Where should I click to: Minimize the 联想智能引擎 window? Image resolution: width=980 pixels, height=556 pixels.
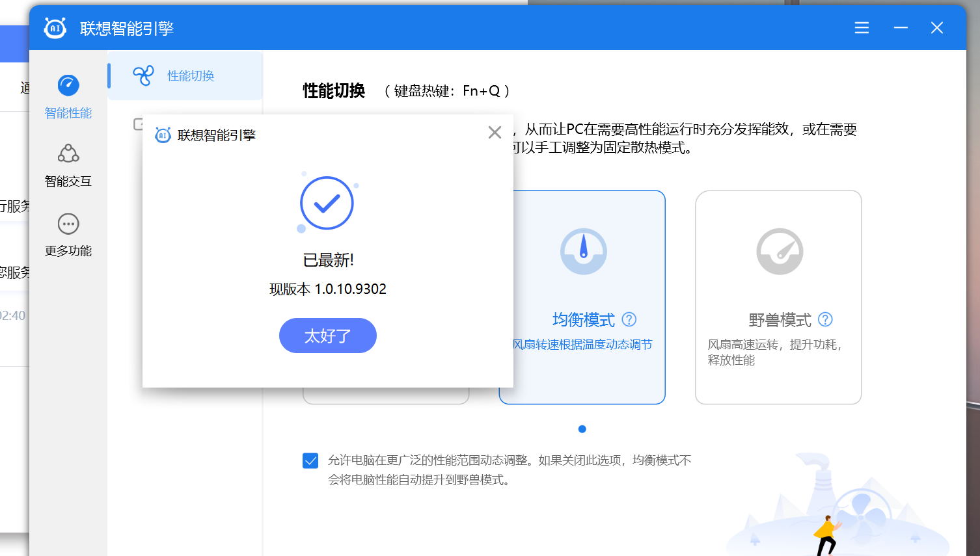[901, 28]
